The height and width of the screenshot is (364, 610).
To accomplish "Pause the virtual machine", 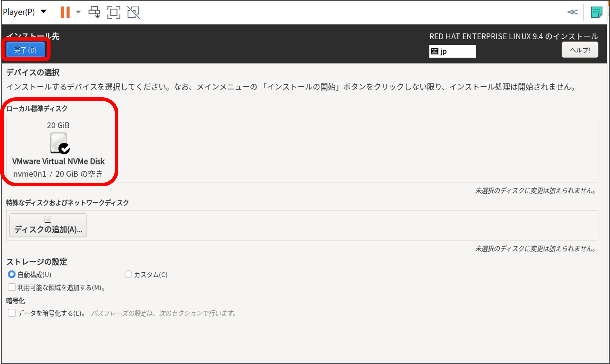I will pos(65,12).
